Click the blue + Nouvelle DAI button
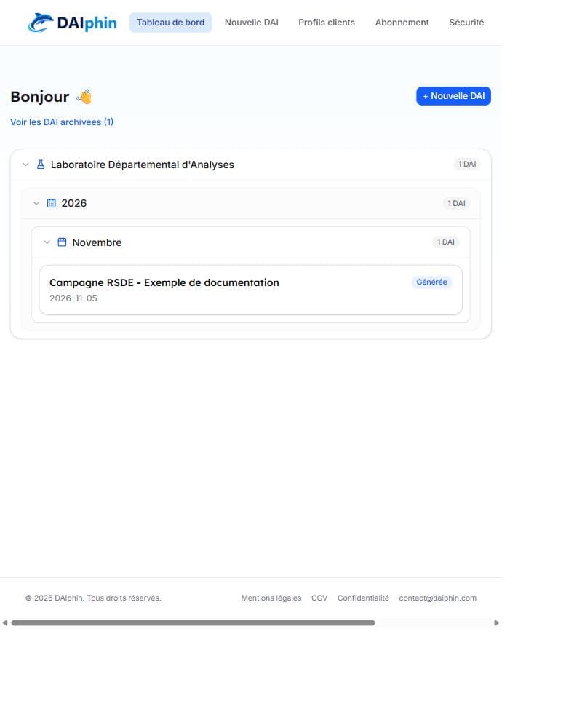The width and height of the screenshot is (582, 728). (x=453, y=96)
